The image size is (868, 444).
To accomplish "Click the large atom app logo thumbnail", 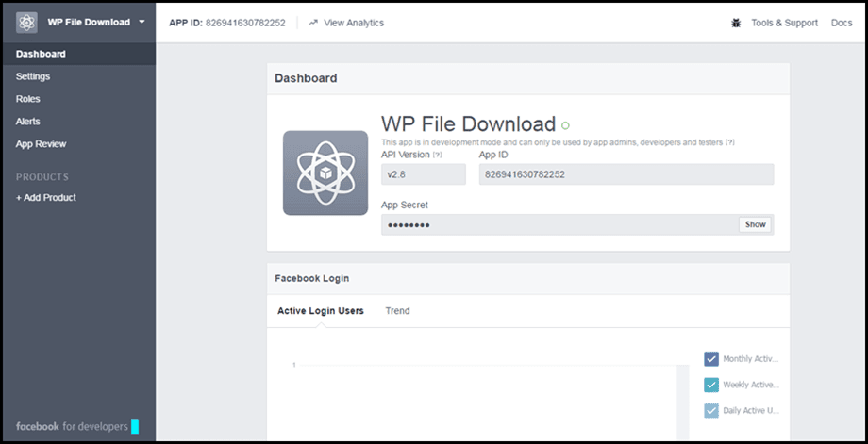I will coord(325,173).
